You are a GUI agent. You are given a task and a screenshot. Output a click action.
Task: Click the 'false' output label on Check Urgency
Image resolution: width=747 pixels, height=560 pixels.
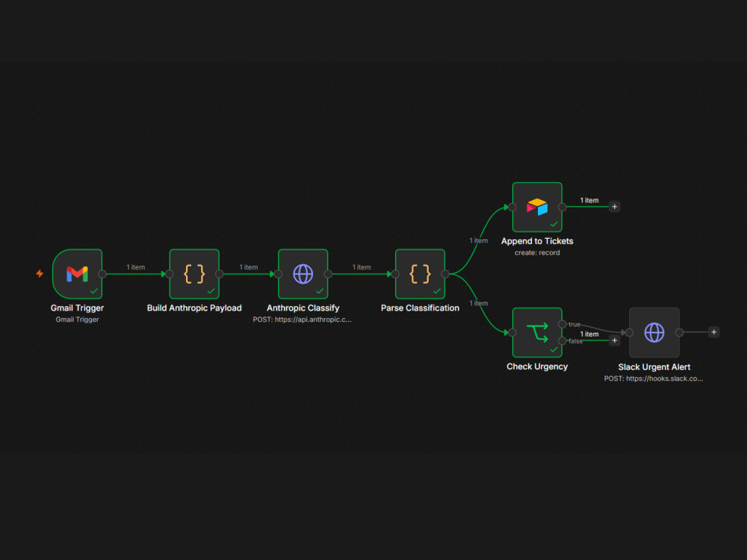pyautogui.click(x=575, y=341)
